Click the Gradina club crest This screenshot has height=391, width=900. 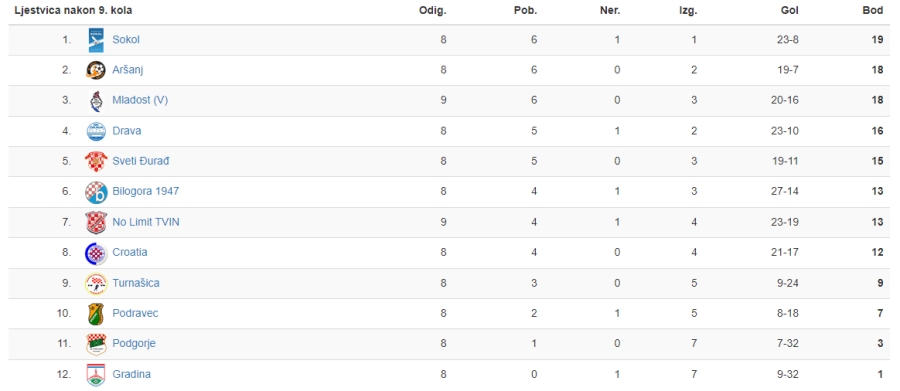tap(96, 374)
